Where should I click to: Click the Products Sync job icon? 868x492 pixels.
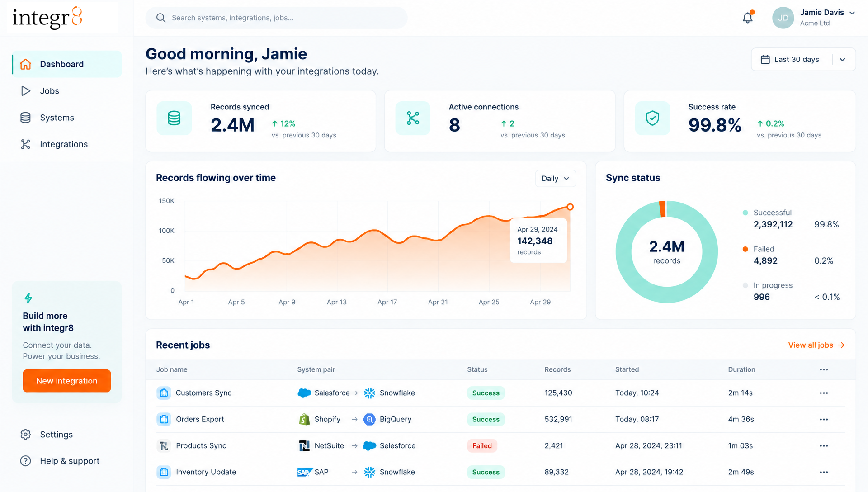click(164, 446)
